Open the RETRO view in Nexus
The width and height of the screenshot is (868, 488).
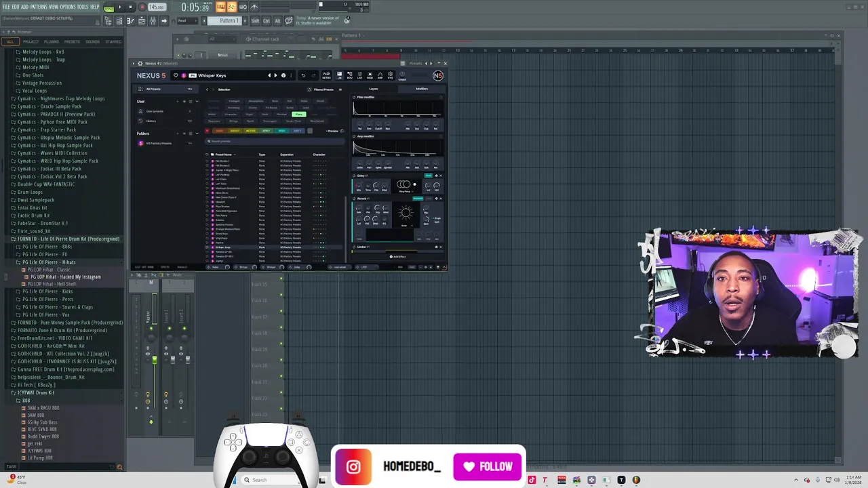326,76
